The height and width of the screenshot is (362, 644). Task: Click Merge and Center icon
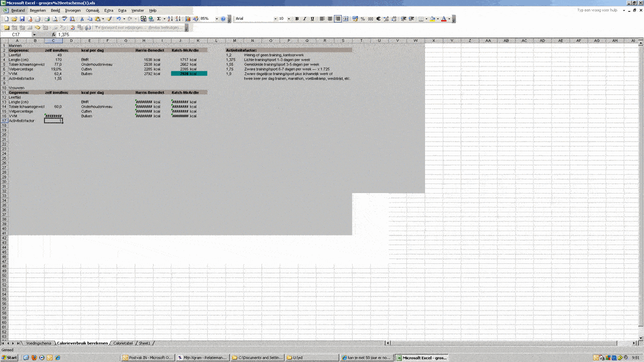346,19
